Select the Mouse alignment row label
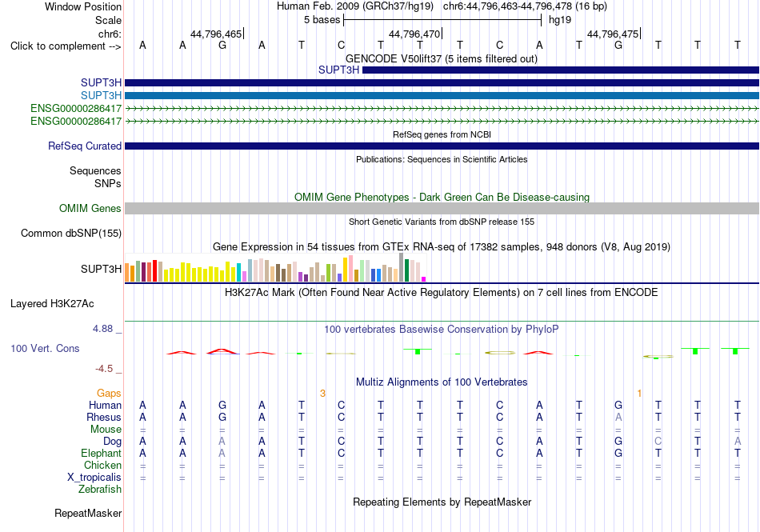760x532 pixels. click(106, 430)
